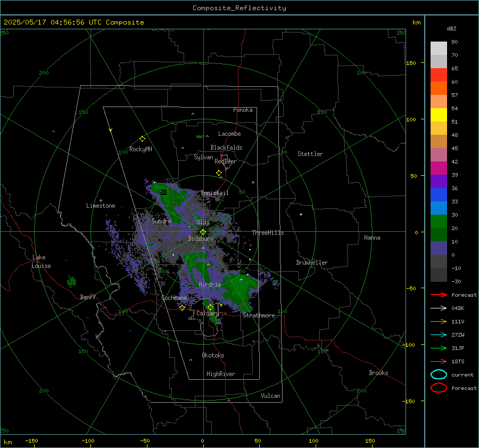
Task: Click the orange 111V arrow legend icon
Action: click(439, 321)
